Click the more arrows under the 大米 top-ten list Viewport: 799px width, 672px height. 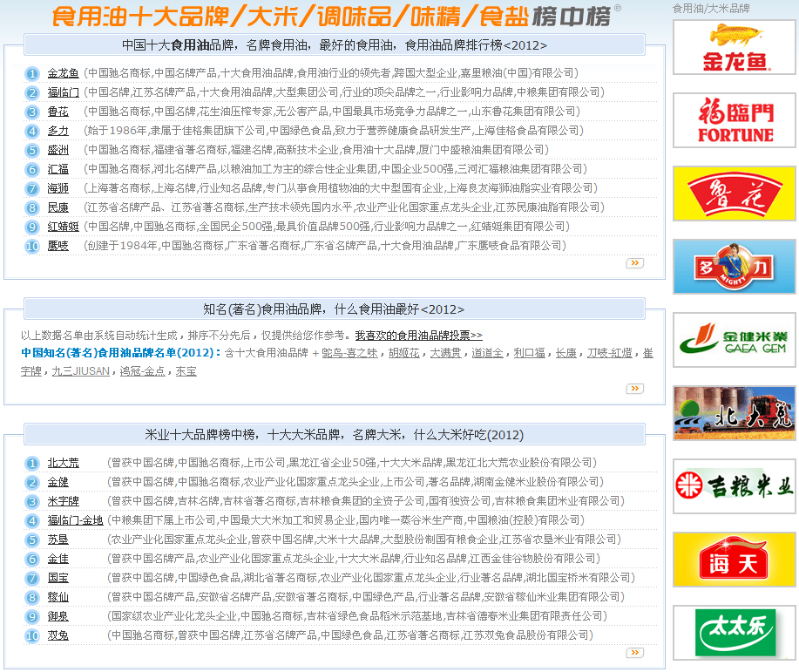(635, 653)
